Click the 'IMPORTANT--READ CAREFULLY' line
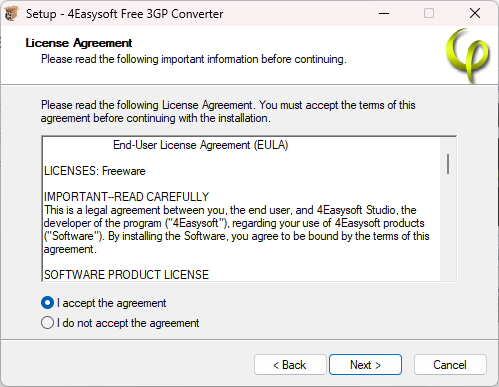The height and width of the screenshot is (387, 499). 126,197
